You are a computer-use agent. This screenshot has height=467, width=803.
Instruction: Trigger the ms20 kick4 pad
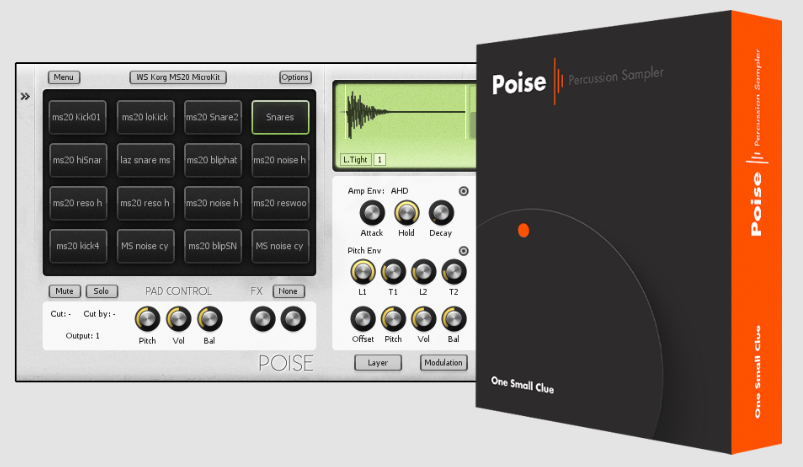(x=78, y=246)
